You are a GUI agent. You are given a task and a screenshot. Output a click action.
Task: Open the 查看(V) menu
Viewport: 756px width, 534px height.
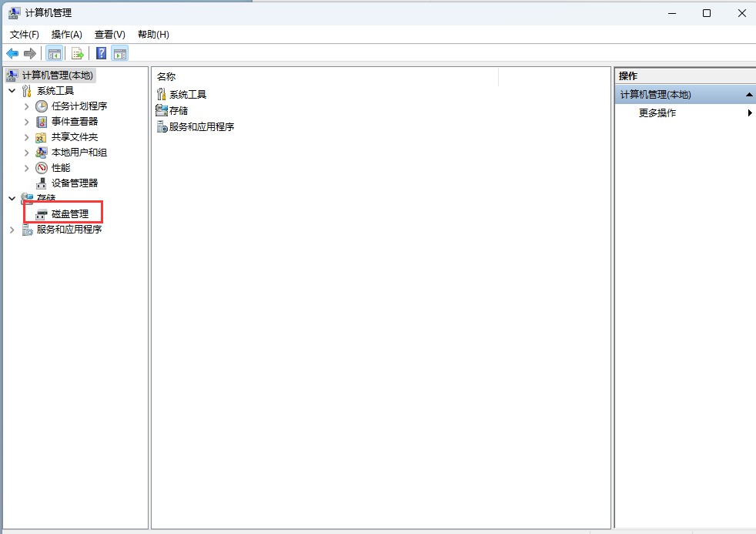coord(109,35)
